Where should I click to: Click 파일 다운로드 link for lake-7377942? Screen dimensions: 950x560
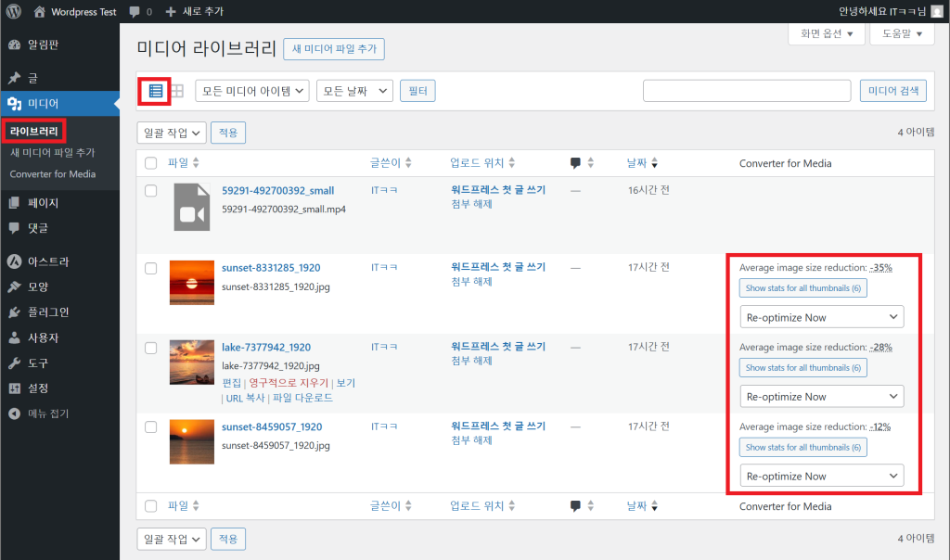[302, 399]
